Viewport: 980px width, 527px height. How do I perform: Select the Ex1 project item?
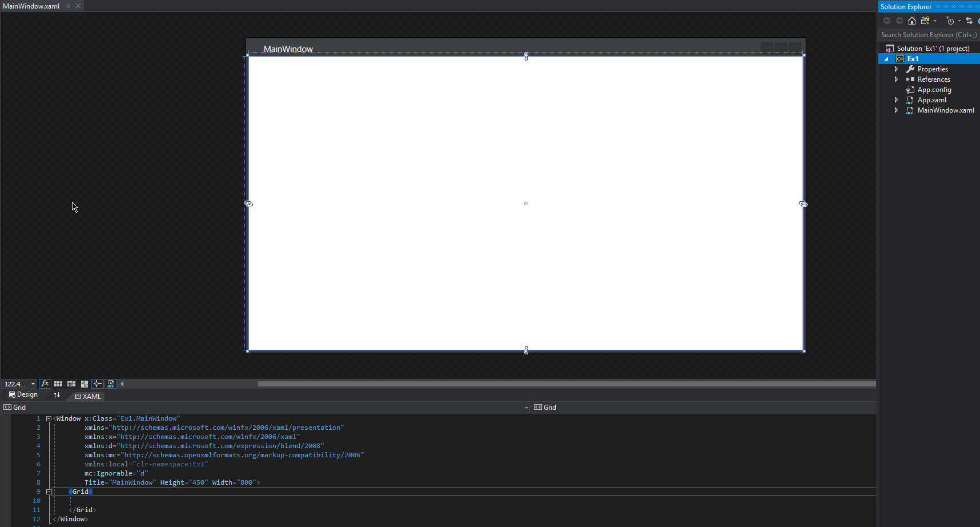[x=913, y=59]
